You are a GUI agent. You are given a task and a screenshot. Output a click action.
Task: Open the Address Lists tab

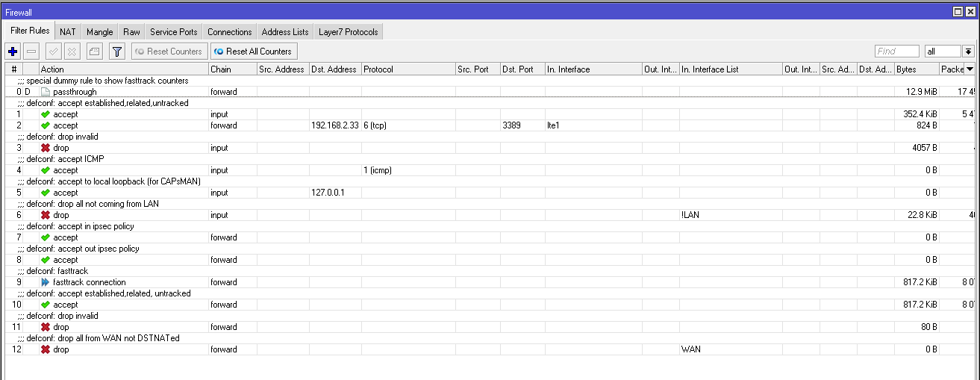[x=284, y=32]
